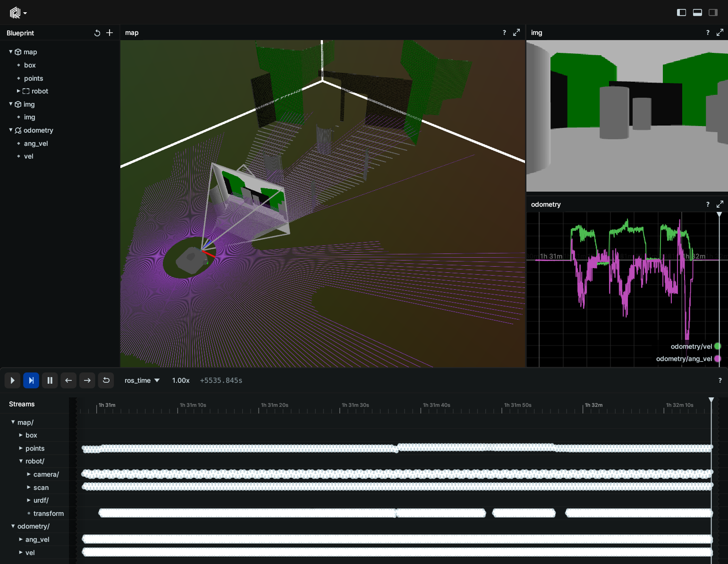Maximize the odometry view
The height and width of the screenshot is (564, 728).
pyautogui.click(x=720, y=204)
